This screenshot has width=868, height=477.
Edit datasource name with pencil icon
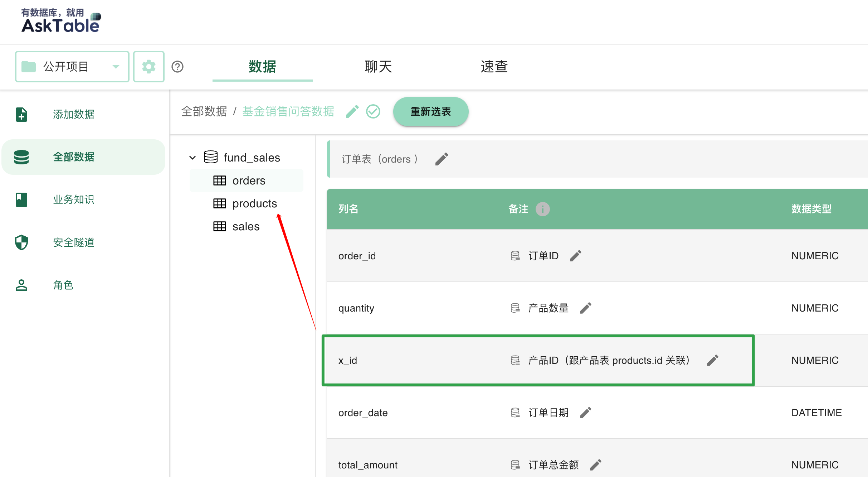(352, 111)
